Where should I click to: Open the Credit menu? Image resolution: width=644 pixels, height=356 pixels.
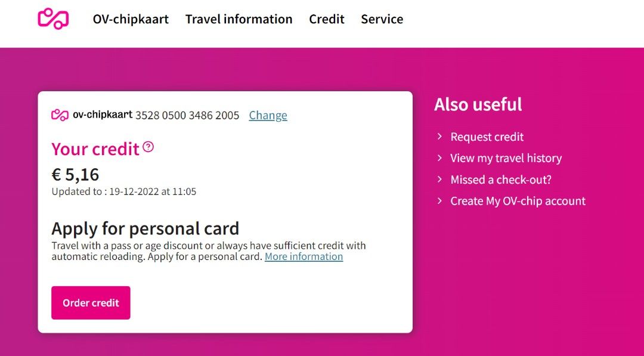327,19
